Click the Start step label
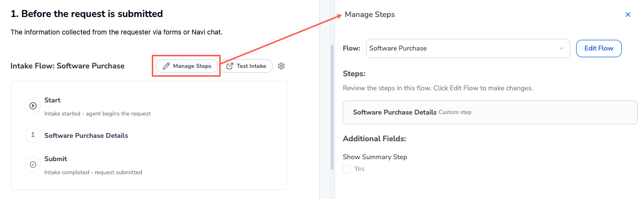 tap(52, 100)
